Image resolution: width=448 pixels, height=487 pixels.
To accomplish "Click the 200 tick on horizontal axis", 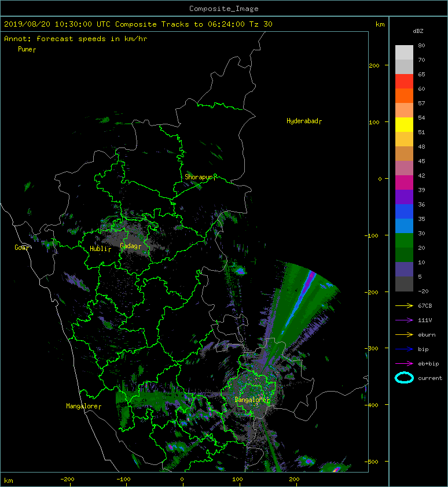I will click(x=294, y=479).
